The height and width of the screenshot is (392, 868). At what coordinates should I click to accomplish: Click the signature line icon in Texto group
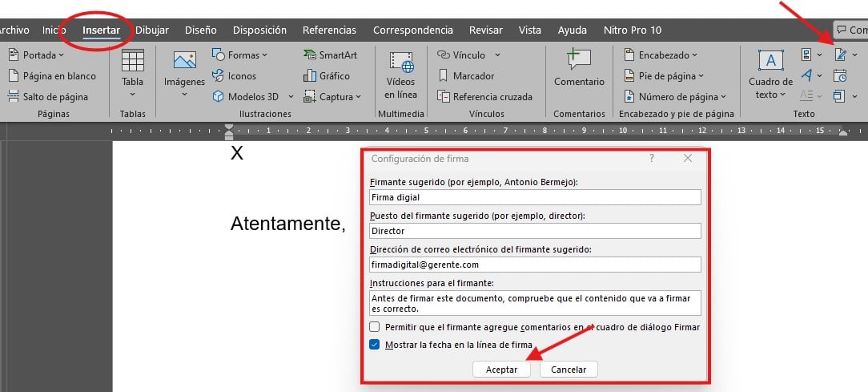840,55
